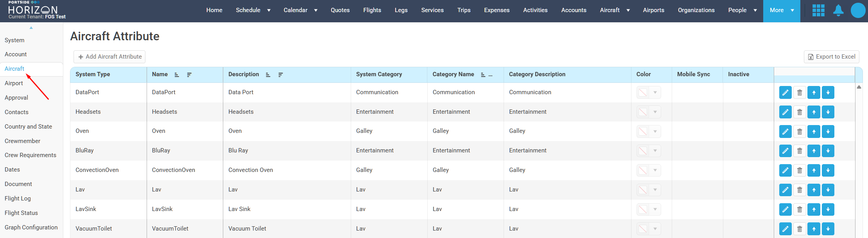Select Crew Requirements in the sidebar

tap(30, 155)
